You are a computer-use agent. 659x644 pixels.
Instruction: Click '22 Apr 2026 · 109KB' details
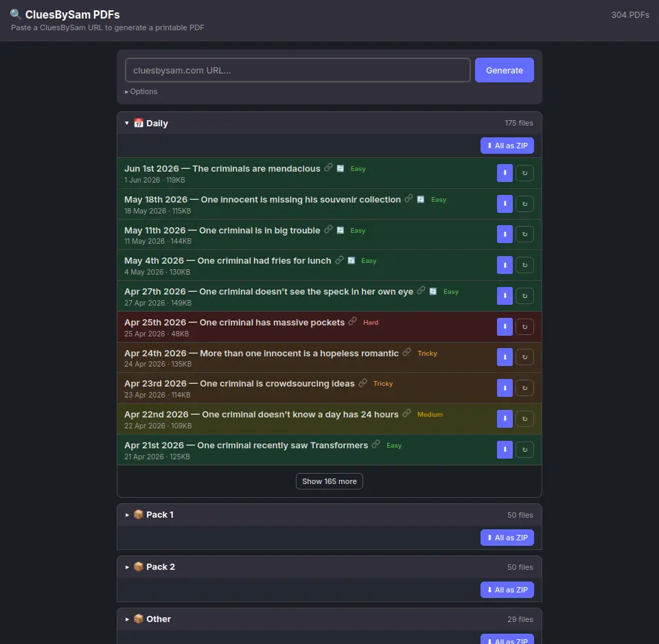click(x=158, y=426)
